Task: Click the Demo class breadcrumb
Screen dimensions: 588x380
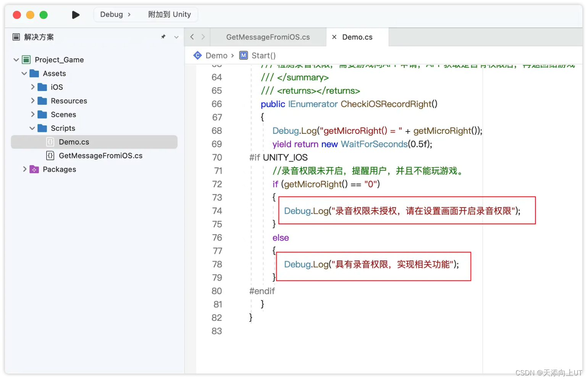Action: (216, 55)
